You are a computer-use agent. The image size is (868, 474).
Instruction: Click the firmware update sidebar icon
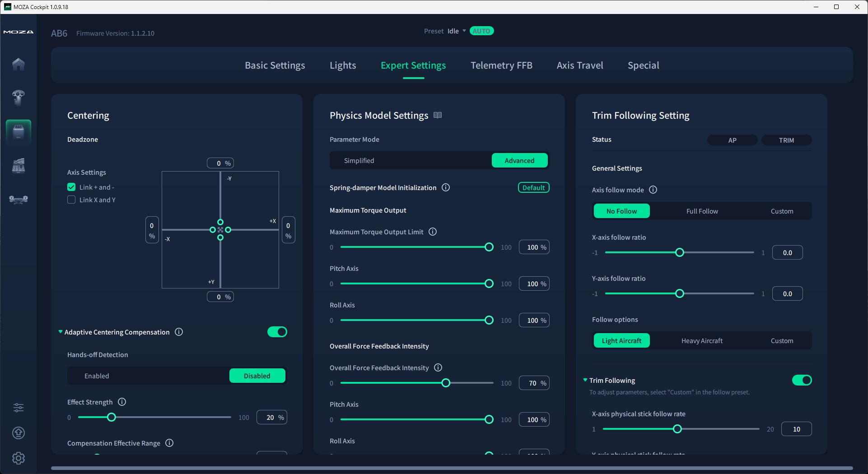(x=19, y=433)
